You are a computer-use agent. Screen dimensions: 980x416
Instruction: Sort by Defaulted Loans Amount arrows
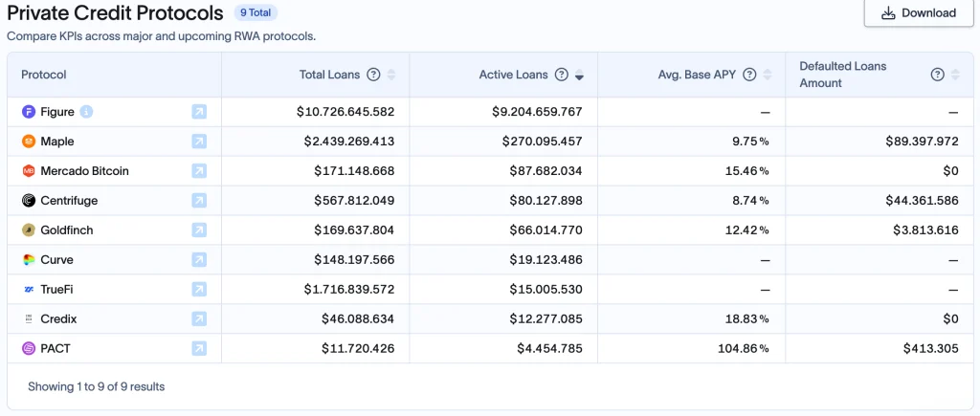point(955,75)
